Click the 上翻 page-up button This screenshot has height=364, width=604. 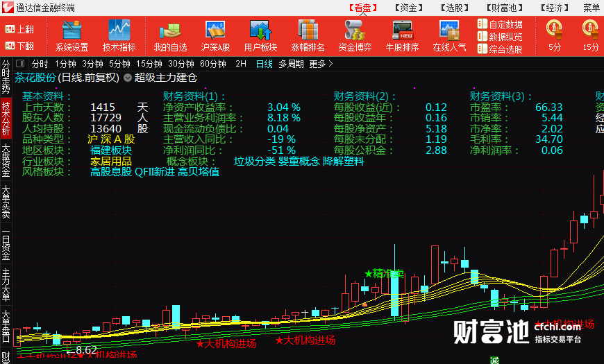click(x=19, y=29)
